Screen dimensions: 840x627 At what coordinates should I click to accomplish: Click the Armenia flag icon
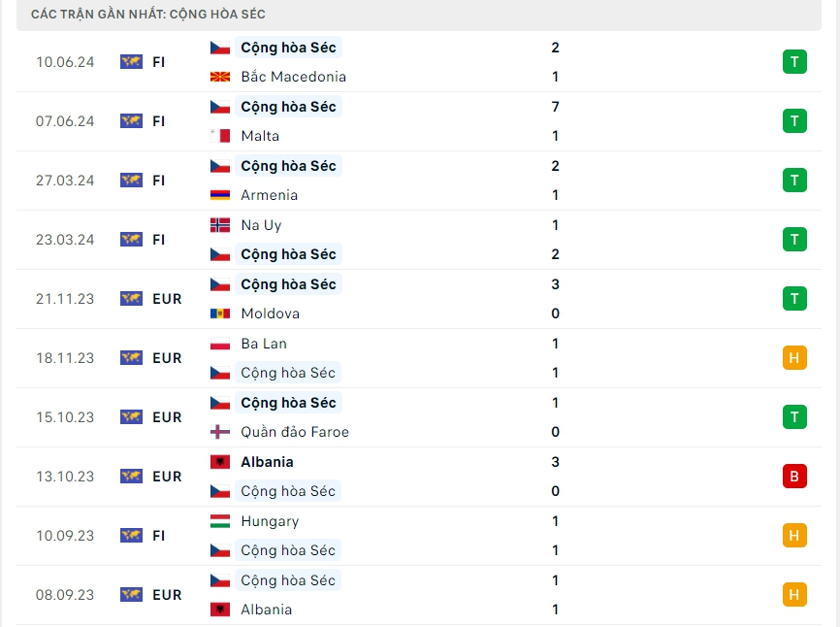point(220,195)
